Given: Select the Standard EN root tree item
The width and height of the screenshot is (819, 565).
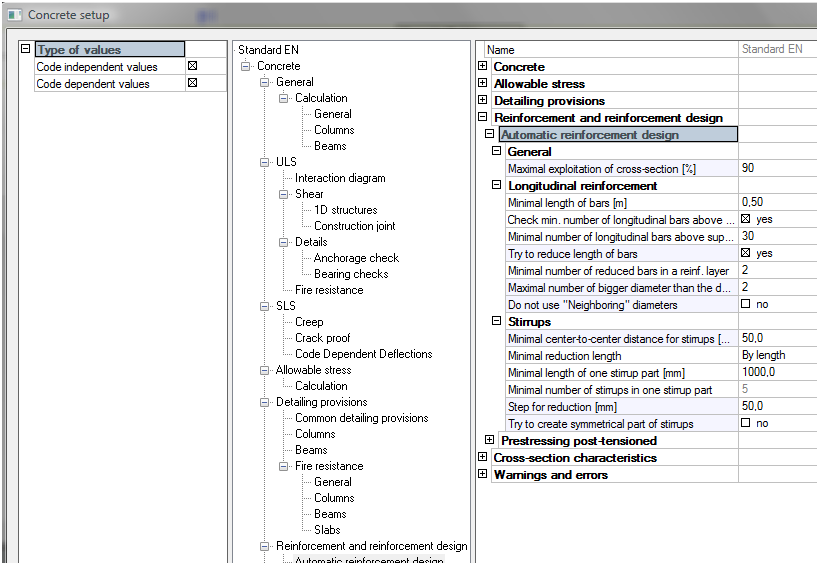Looking at the screenshot, I should point(268,50).
